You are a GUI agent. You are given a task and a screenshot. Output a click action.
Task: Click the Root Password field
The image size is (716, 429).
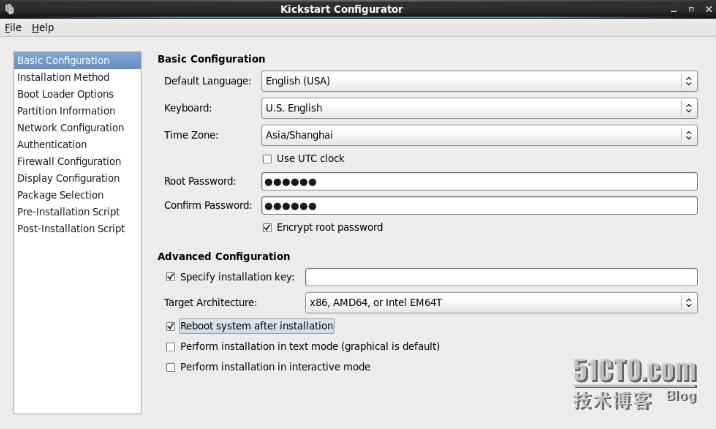pyautogui.click(x=479, y=181)
